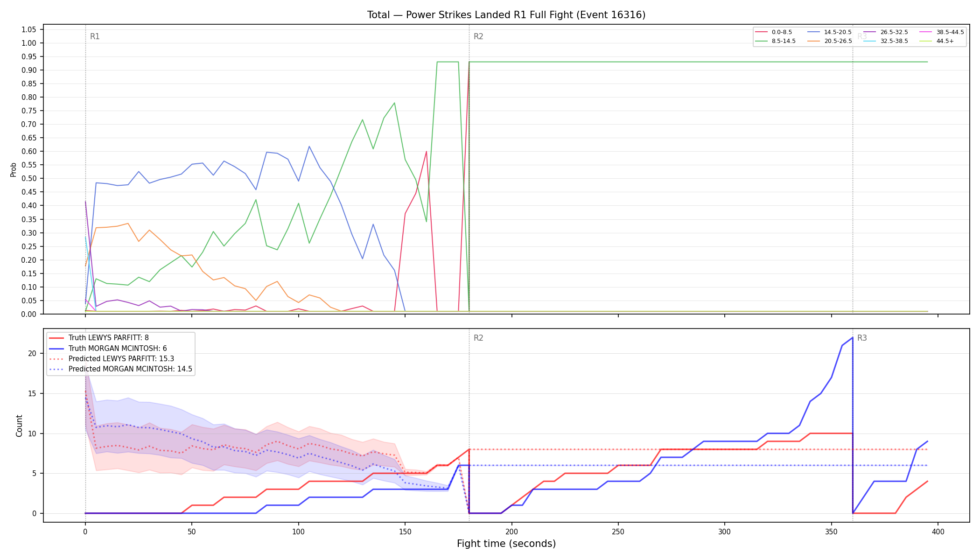980x560 pixels.
Task: Click the 250 tick on the fight time axis
Action: [x=618, y=532]
